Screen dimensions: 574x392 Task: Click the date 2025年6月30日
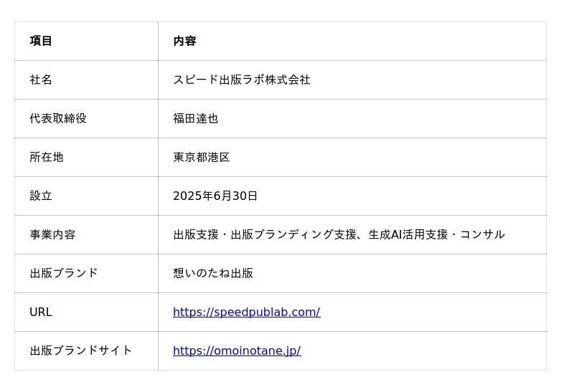coord(215,196)
